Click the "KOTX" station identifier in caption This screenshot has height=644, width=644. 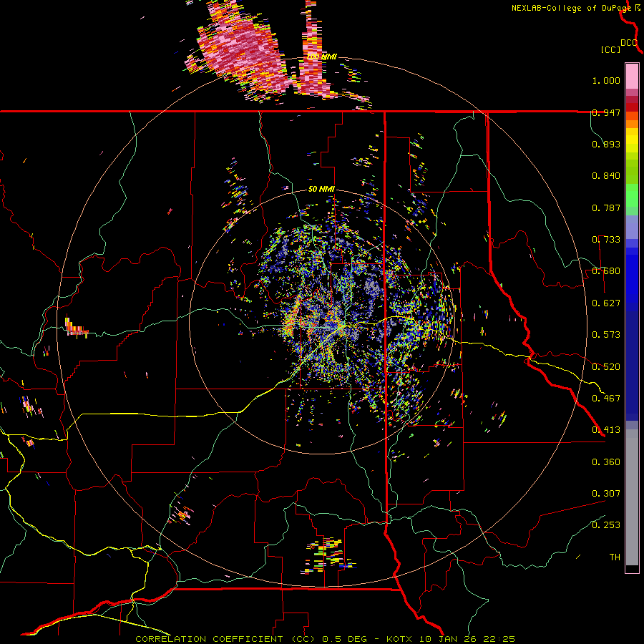[x=399, y=639]
